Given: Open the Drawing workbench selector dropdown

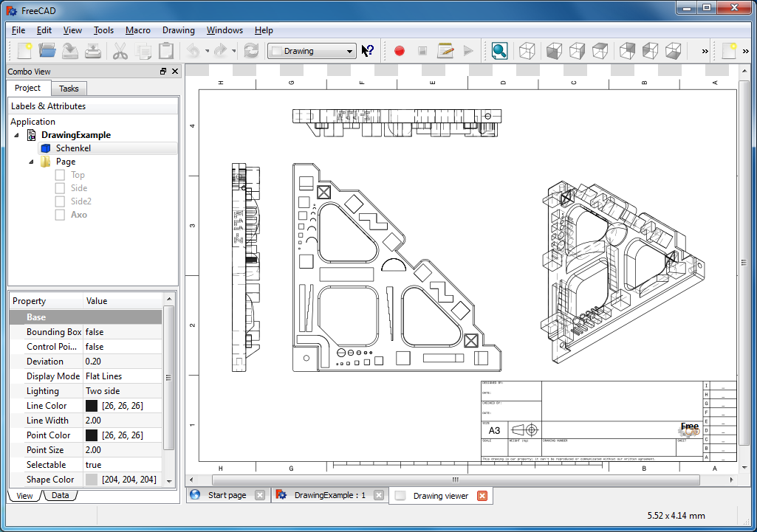Looking at the screenshot, I should pos(311,51).
